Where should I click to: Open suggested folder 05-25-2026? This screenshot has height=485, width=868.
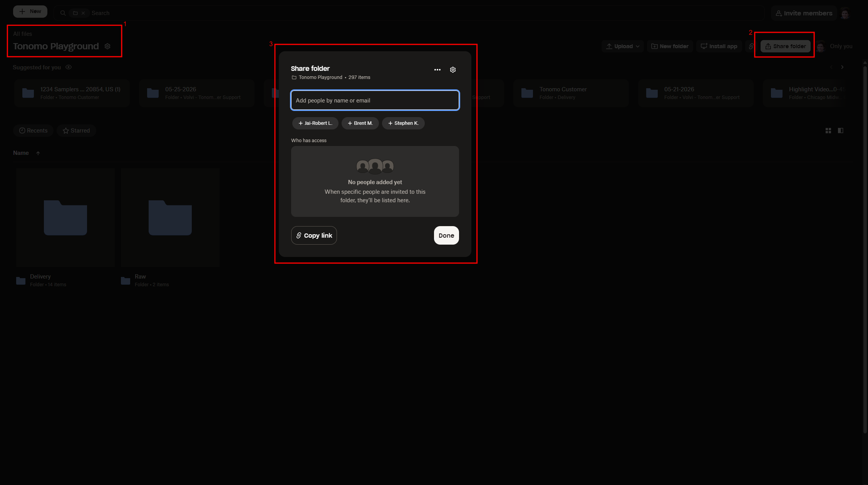[x=197, y=93]
